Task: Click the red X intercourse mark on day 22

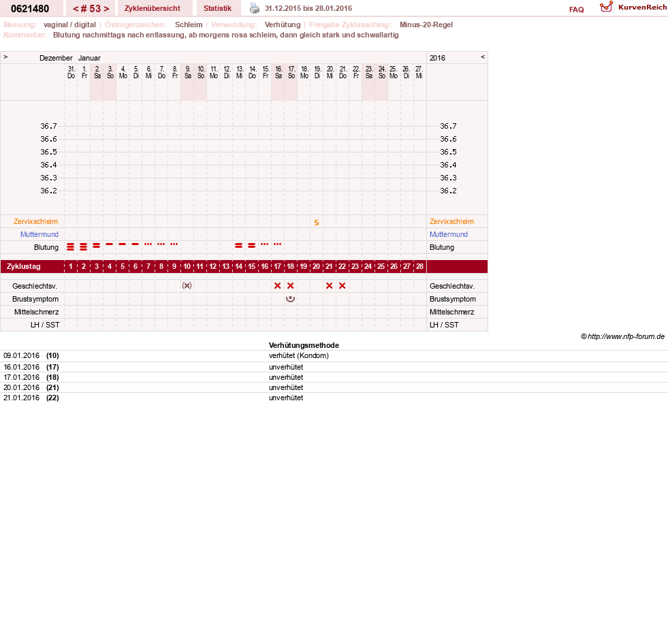Action: click(342, 286)
